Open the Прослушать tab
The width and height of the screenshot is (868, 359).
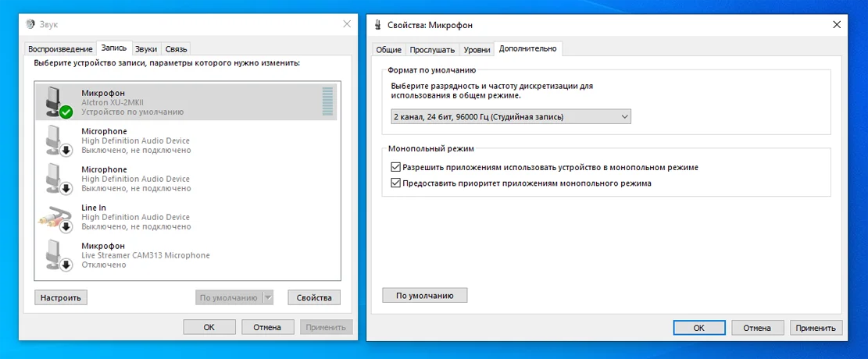pos(432,49)
